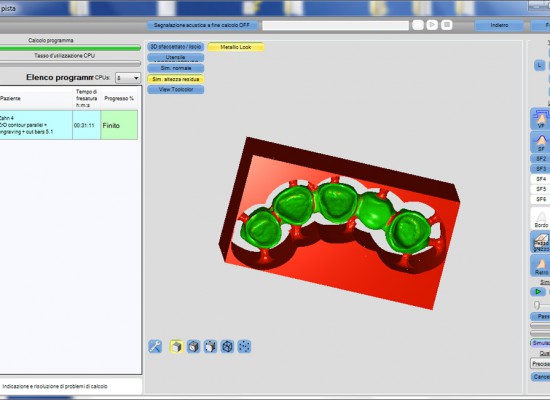Toggle the Metallic Look option
Viewport: 550px width, 400px height.
tap(236, 47)
